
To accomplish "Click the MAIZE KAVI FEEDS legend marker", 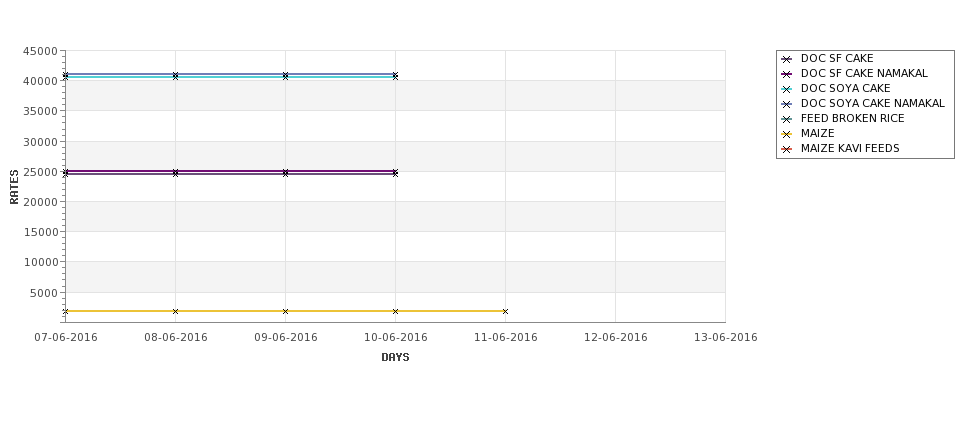I will [x=787, y=149].
